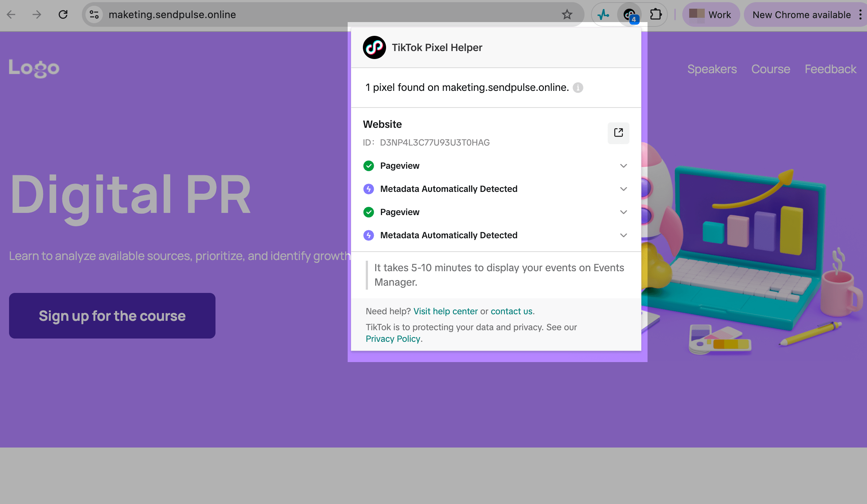This screenshot has width=867, height=504.
Task: Expand the first Pageview event
Action: (x=623, y=166)
